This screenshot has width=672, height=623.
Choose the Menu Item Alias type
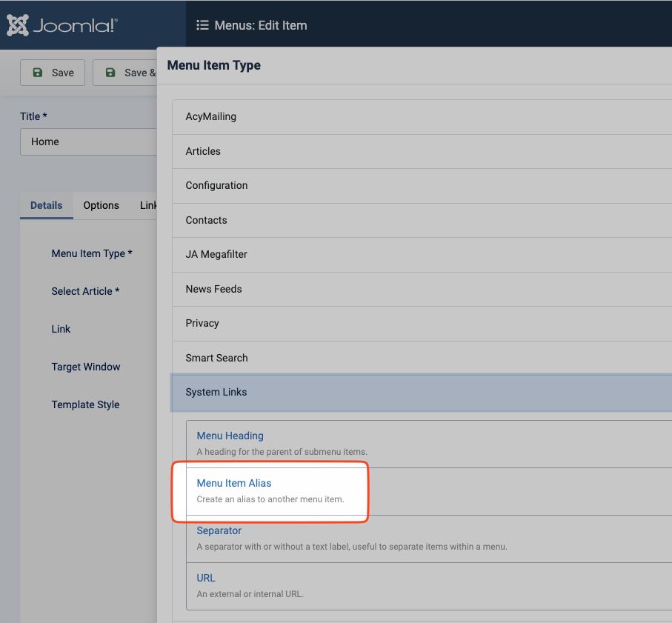(234, 483)
